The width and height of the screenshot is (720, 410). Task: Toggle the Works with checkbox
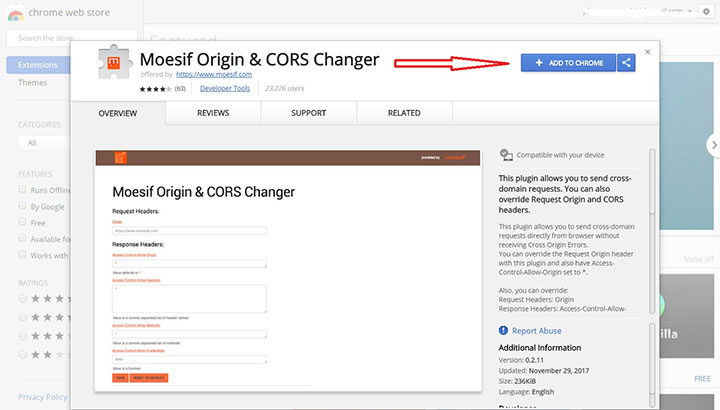(x=22, y=254)
